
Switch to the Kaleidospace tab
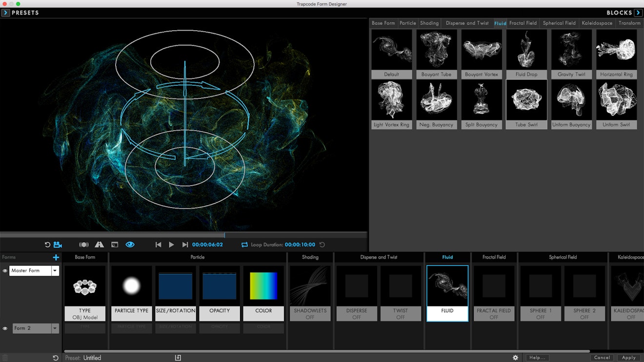(597, 23)
